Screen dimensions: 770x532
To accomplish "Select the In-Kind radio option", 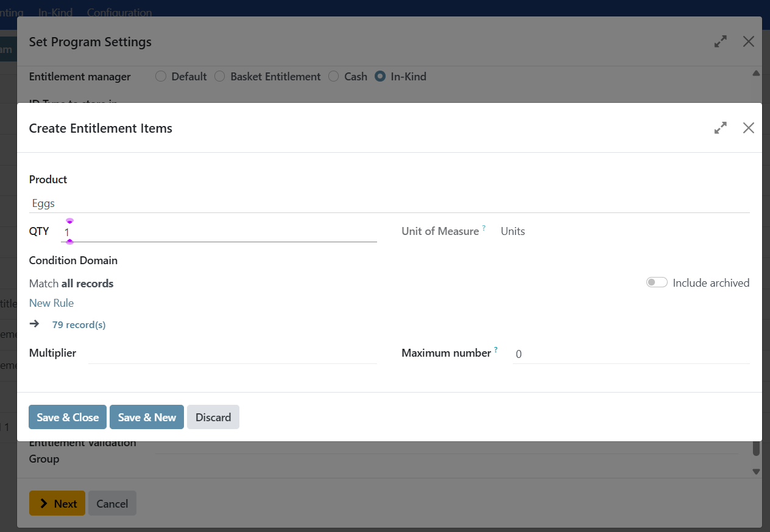I will point(381,77).
